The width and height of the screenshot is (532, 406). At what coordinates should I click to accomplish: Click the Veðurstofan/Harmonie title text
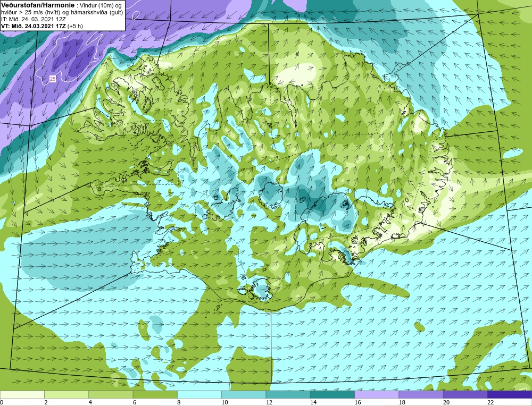[37, 5]
